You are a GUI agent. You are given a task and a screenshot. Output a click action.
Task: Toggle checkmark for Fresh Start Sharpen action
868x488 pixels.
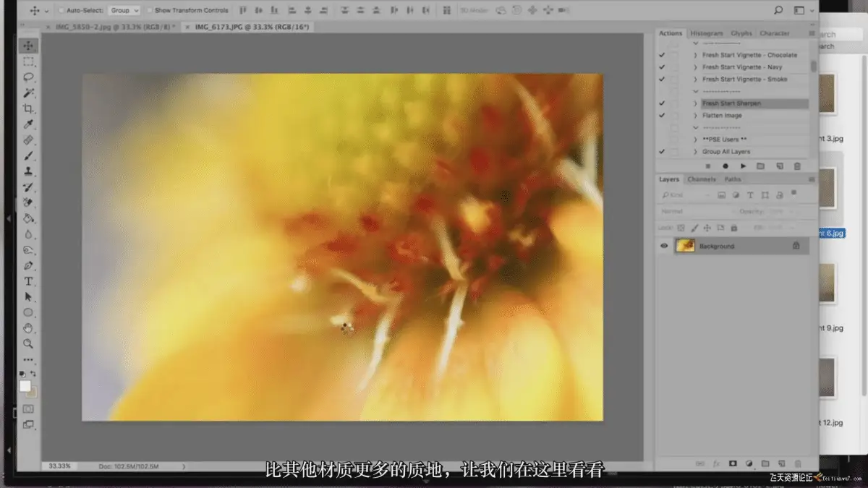662,103
